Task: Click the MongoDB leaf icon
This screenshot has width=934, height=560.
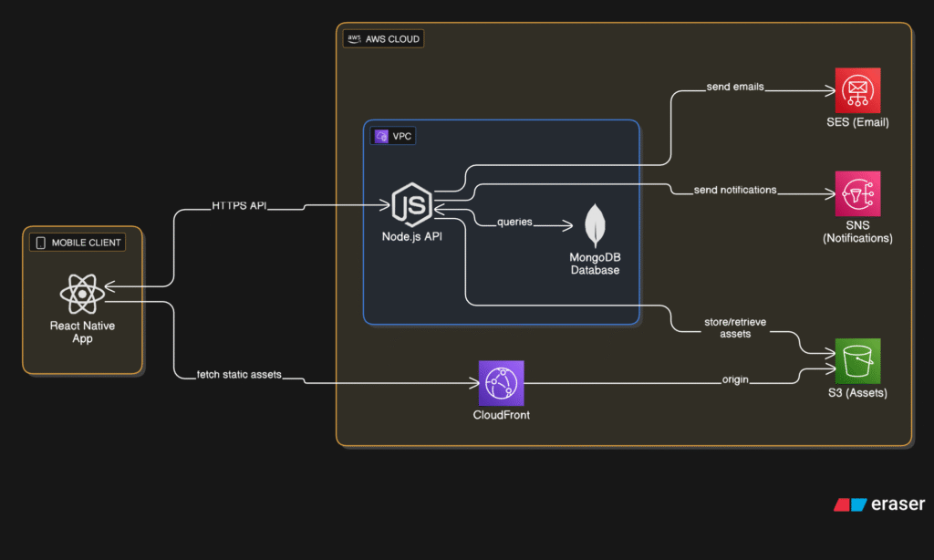Action: point(595,226)
